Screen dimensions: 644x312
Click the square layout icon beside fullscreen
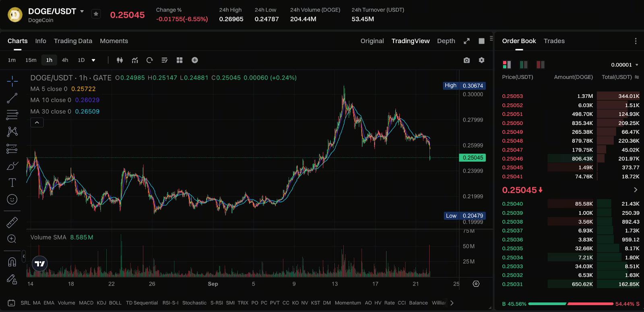[x=481, y=41]
